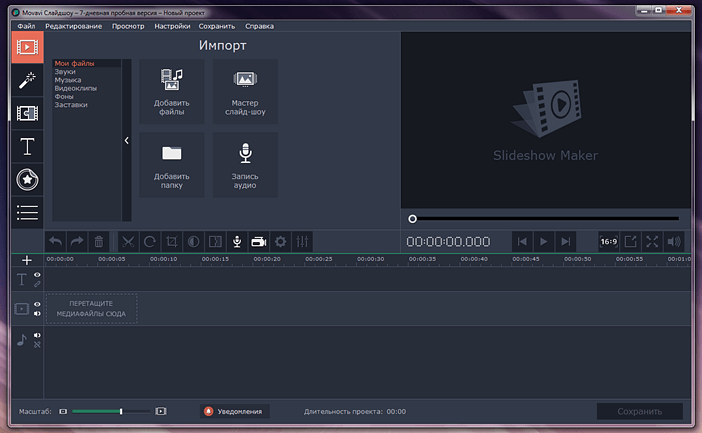
Task: Click Add files tile
Action: 171,91
